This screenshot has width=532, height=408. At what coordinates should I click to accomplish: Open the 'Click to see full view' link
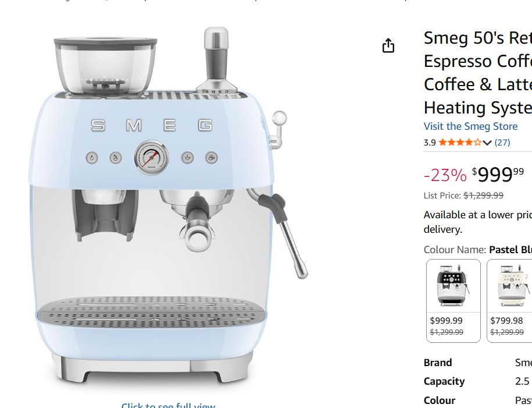pyautogui.click(x=168, y=405)
